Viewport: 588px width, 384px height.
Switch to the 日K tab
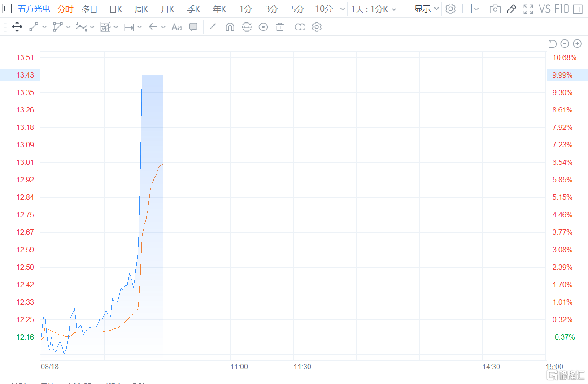116,9
